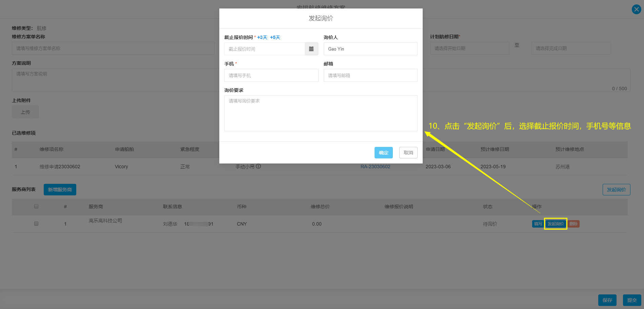Click the 待询价 status cell
The image size is (644, 309).
click(x=490, y=224)
